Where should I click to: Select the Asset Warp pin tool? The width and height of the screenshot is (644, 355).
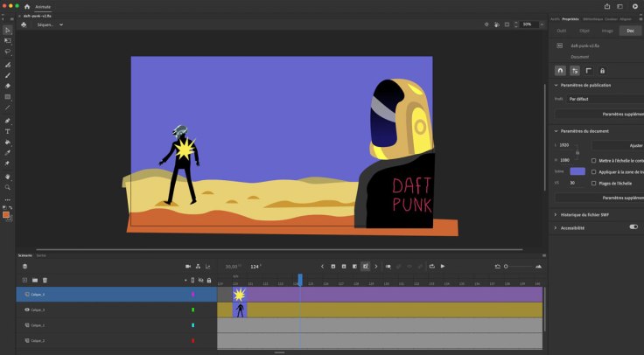(x=7, y=164)
